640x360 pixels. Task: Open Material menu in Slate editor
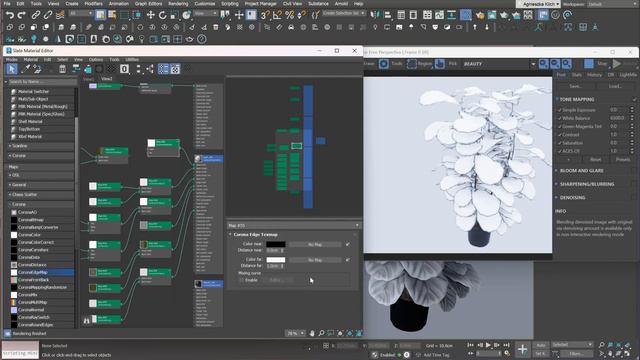point(30,60)
